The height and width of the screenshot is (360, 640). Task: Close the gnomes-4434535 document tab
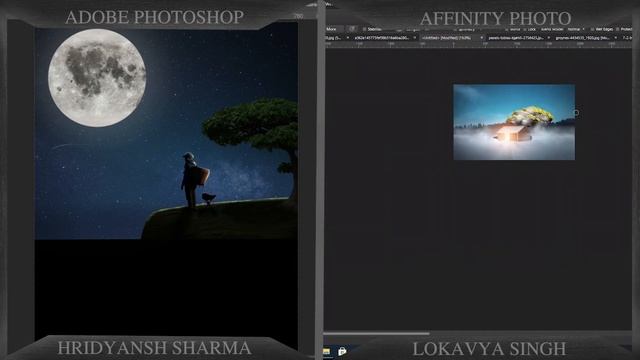616,38
